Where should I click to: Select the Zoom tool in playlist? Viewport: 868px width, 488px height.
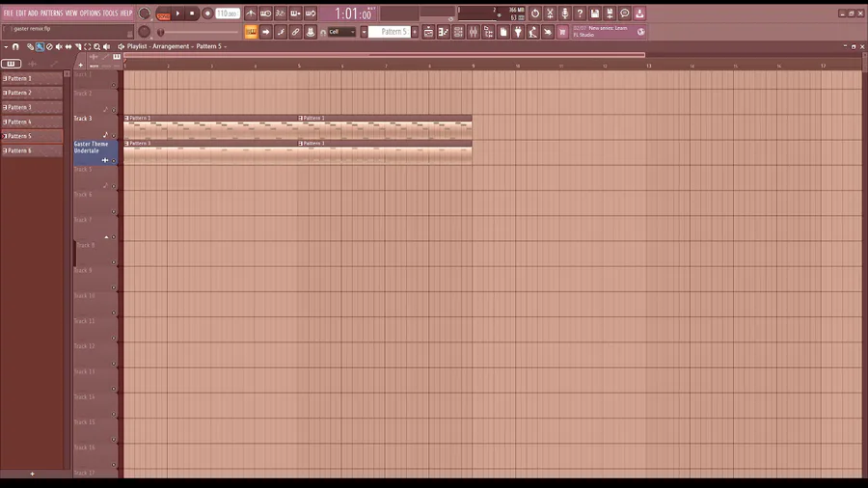pos(96,47)
